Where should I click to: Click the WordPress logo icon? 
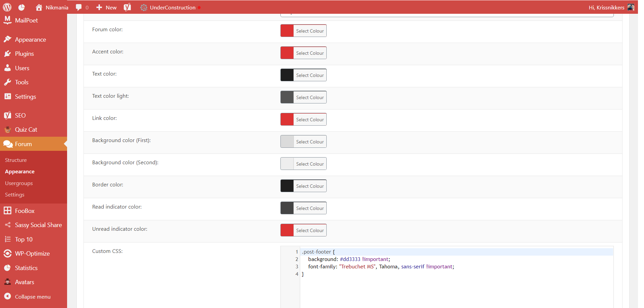7,7
